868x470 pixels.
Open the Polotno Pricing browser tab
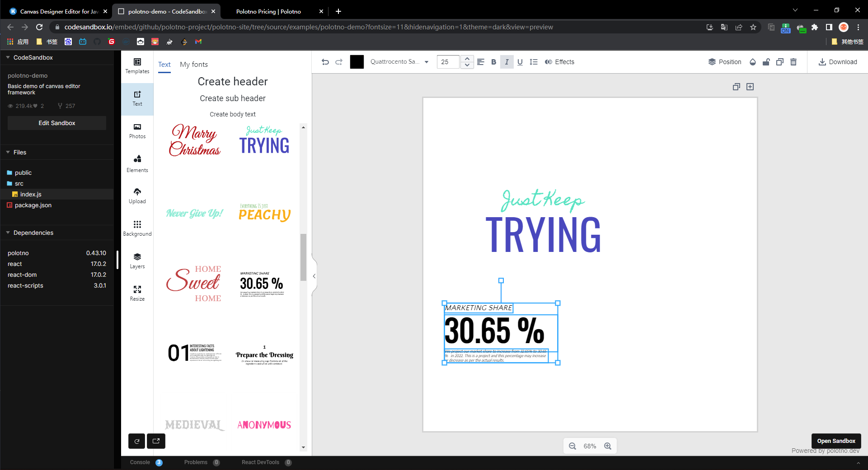268,11
